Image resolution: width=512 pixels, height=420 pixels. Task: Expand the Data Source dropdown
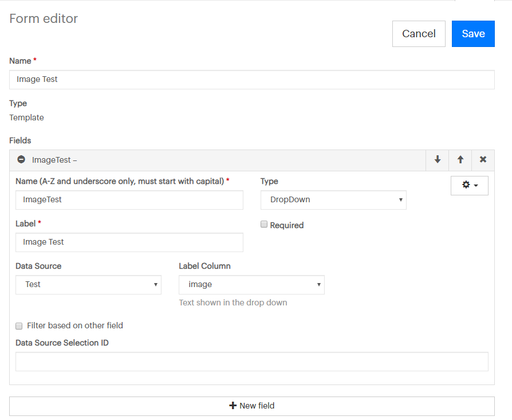pos(88,285)
